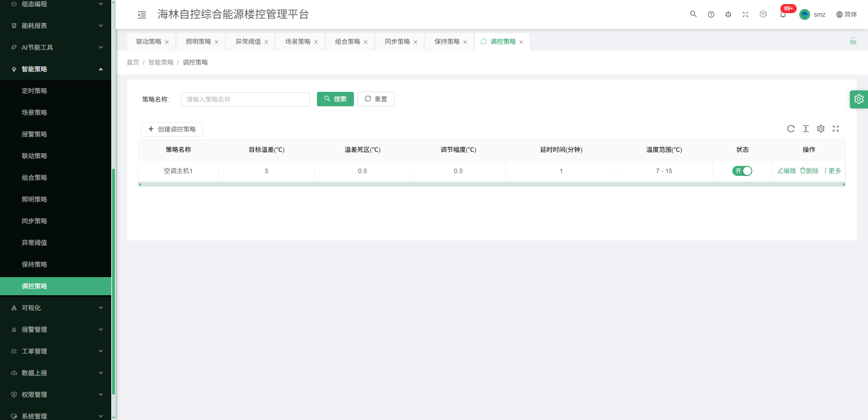The width and height of the screenshot is (868, 420).
Task: Expand the 可视化 sidebar menu
Action: pos(56,308)
